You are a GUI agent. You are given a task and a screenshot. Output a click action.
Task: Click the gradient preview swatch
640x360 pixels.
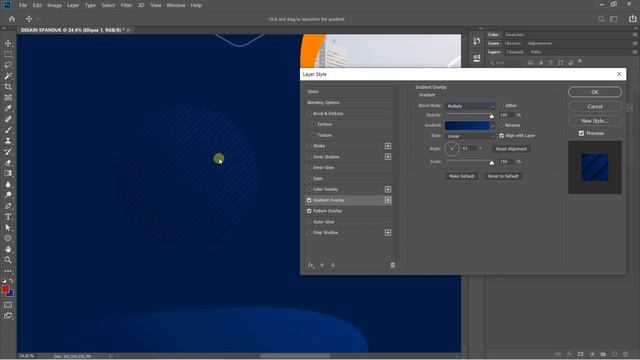(467, 125)
